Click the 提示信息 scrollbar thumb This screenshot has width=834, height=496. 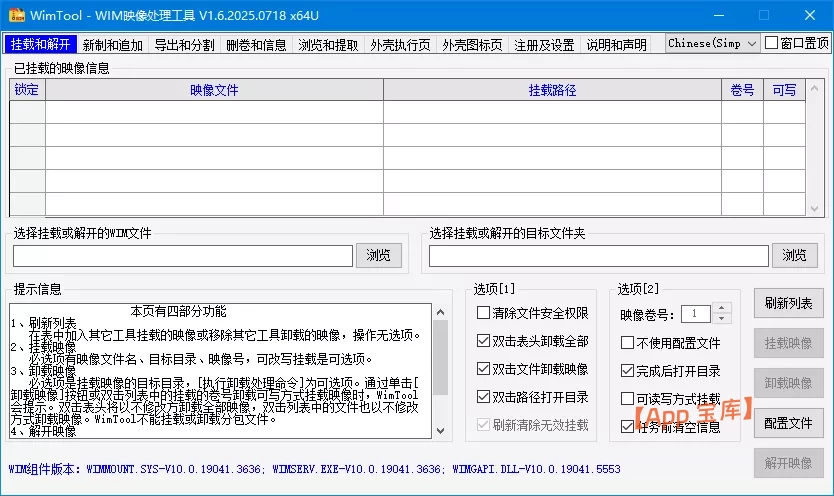[x=440, y=357]
